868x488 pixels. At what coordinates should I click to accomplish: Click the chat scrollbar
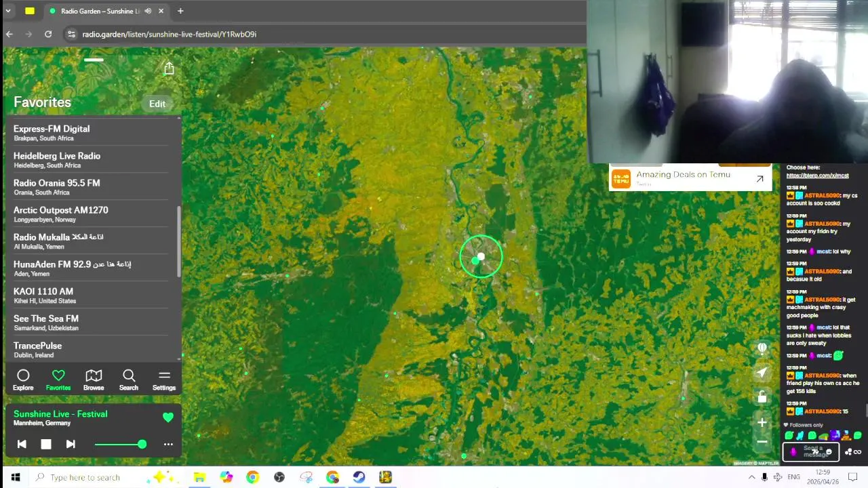[866, 410]
